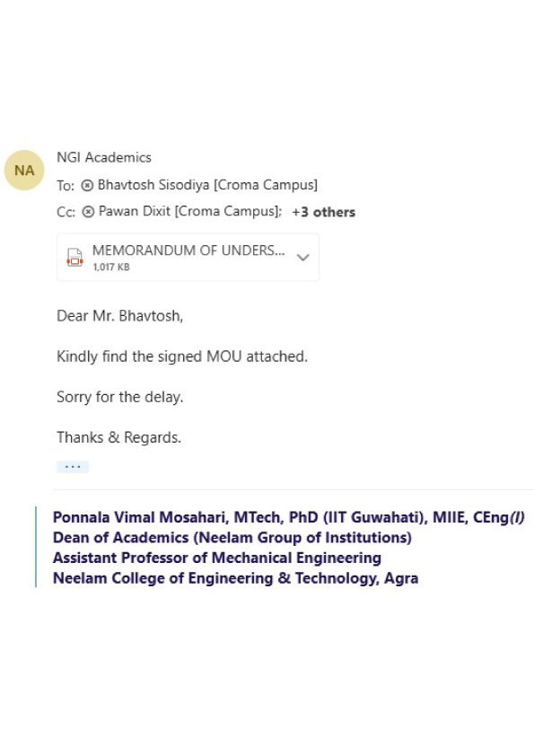The width and height of the screenshot is (534, 756).
Task: Open the NGI Academics sender name
Action: (x=104, y=158)
